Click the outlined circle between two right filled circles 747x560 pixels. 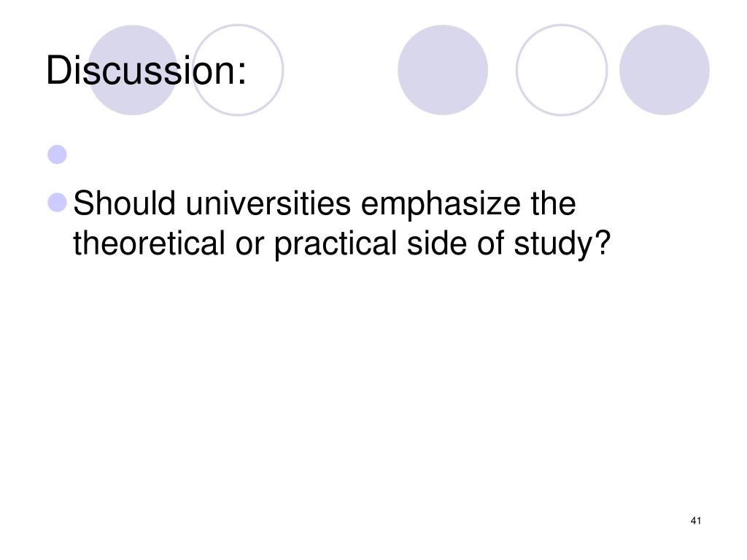tap(562, 70)
